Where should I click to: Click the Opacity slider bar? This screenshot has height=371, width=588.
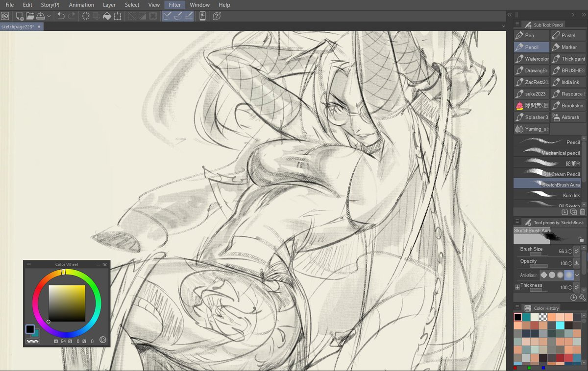pyautogui.click(x=539, y=266)
